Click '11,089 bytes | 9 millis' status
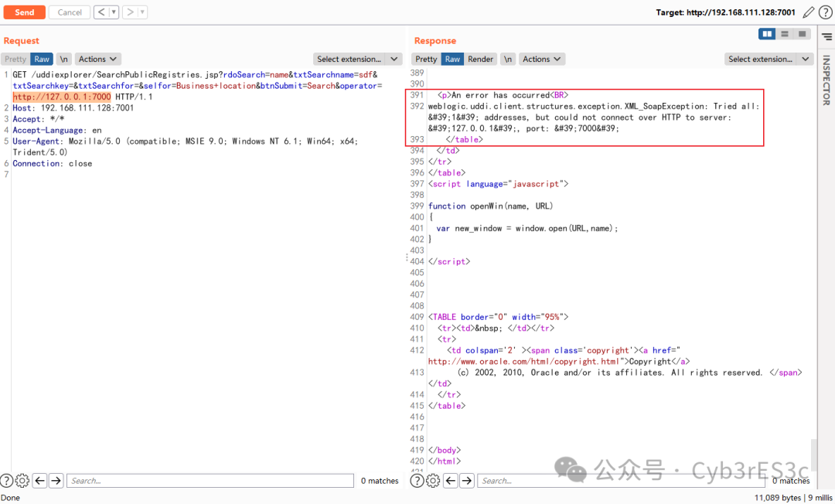Image resolution: width=835 pixels, height=504 pixels. pos(793,498)
